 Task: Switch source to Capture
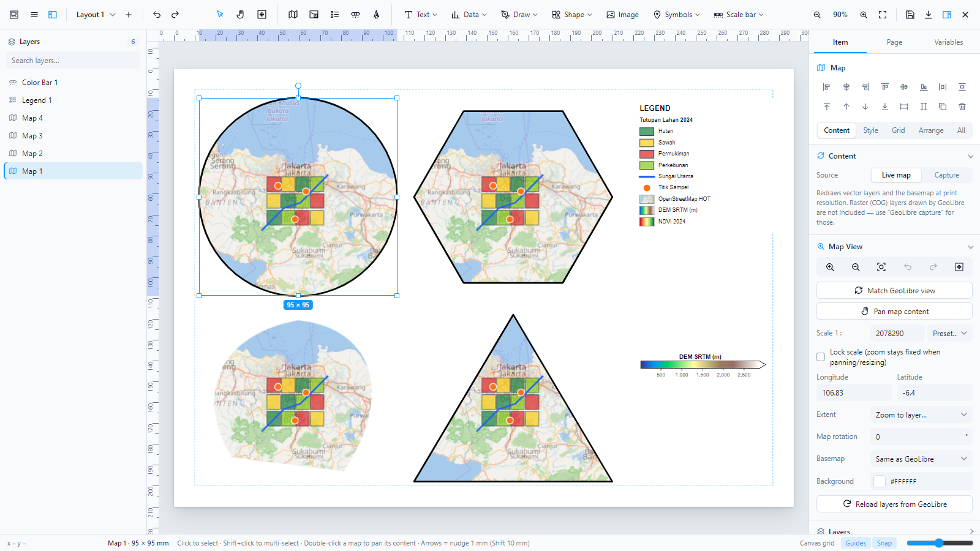coord(946,175)
